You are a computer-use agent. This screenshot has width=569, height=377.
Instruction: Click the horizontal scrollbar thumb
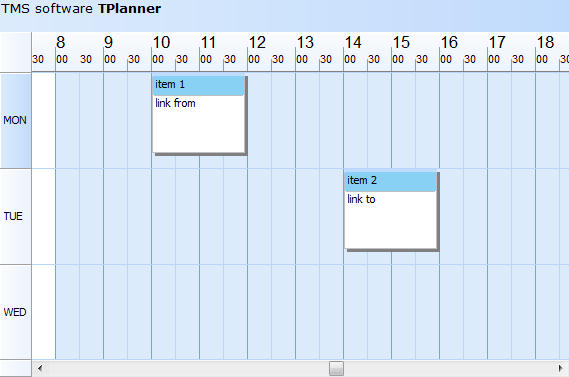point(336,369)
